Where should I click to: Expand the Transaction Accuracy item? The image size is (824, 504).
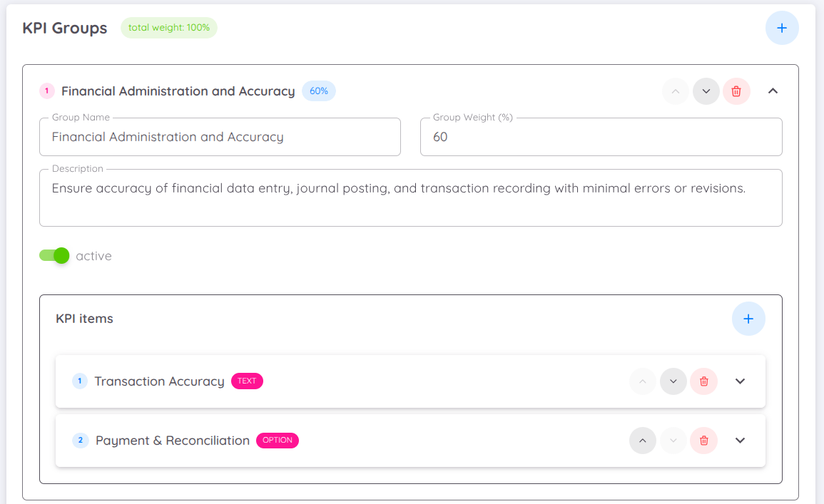click(x=740, y=381)
